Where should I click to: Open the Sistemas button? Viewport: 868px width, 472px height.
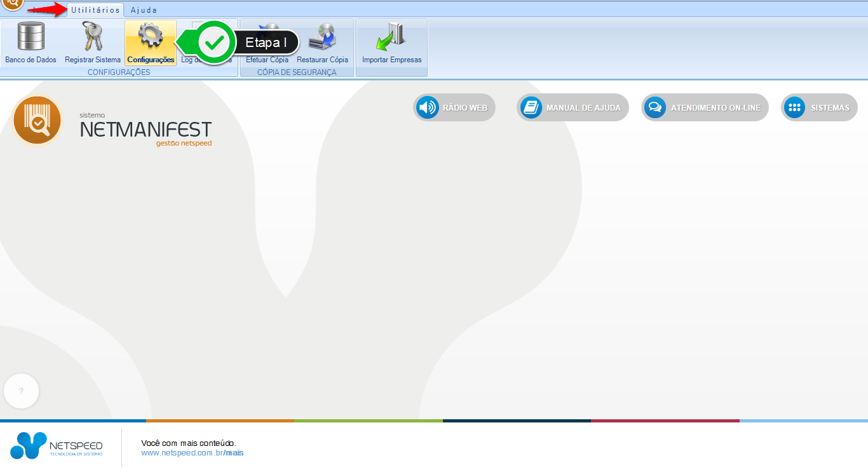tap(819, 107)
